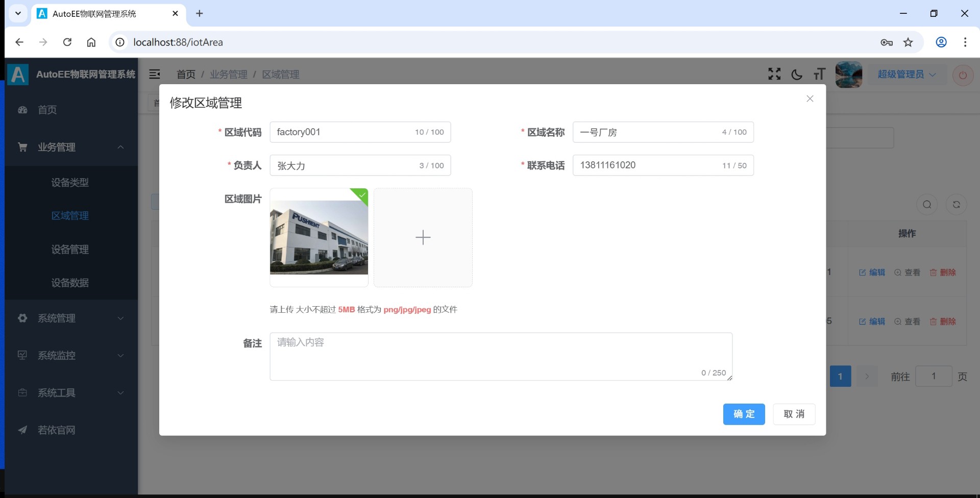This screenshot has height=498, width=980.
Task: Click the refresh circle icon
Action: (x=956, y=205)
